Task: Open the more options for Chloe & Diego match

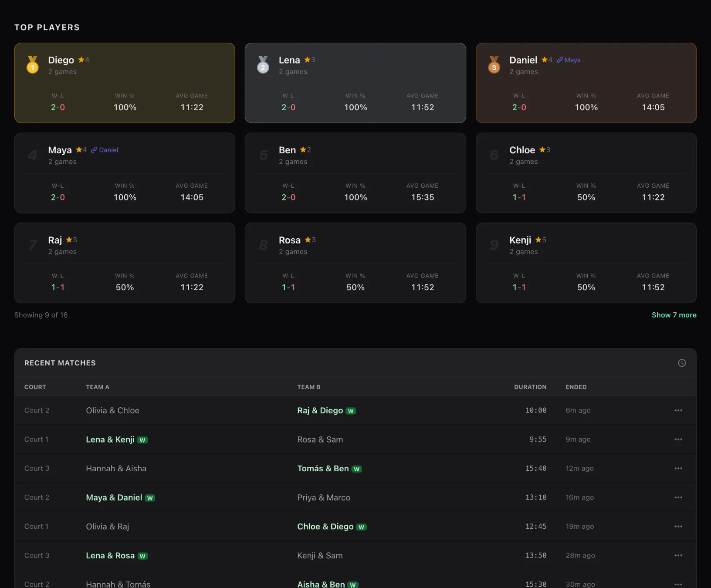Action: point(678,526)
